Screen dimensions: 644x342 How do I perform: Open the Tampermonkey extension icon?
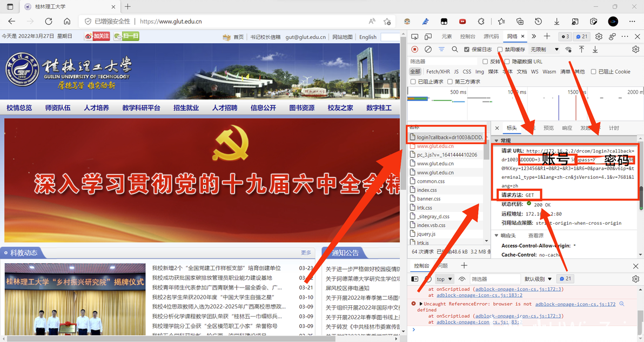(444, 22)
